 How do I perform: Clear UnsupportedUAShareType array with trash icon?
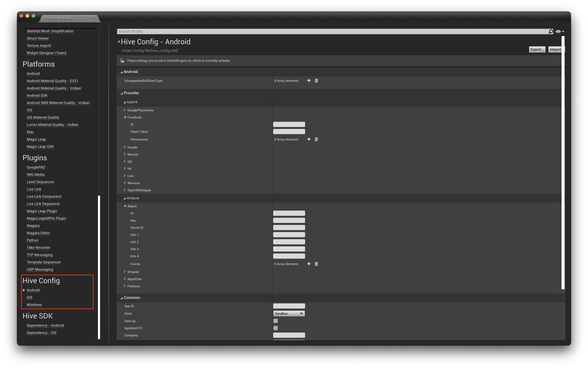[316, 81]
